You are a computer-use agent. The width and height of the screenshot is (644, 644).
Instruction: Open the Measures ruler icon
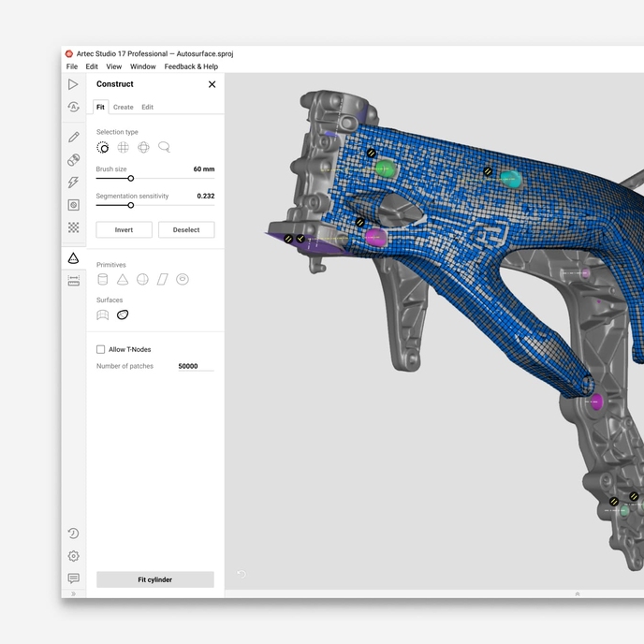point(74,281)
